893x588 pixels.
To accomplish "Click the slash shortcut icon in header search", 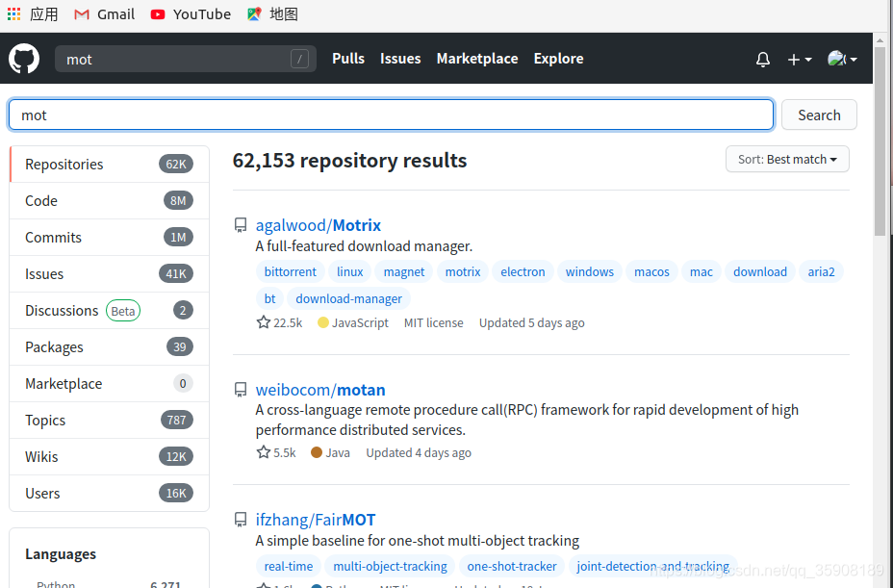I will point(299,59).
